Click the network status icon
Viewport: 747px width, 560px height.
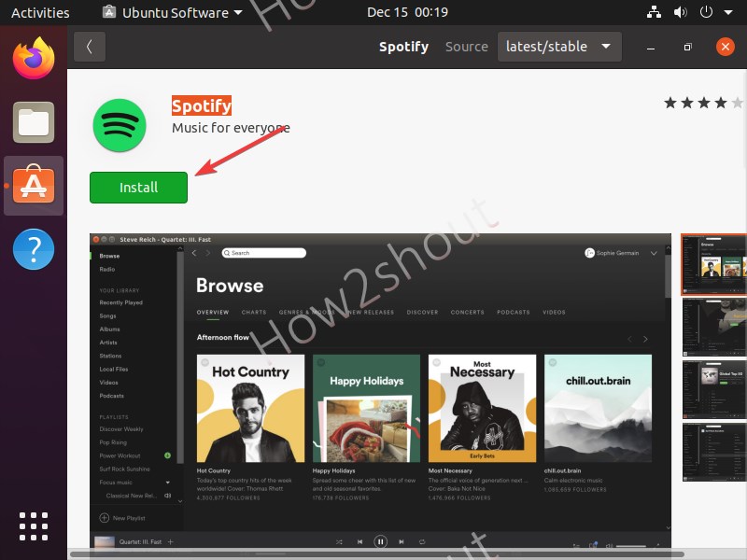pyautogui.click(x=654, y=12)
